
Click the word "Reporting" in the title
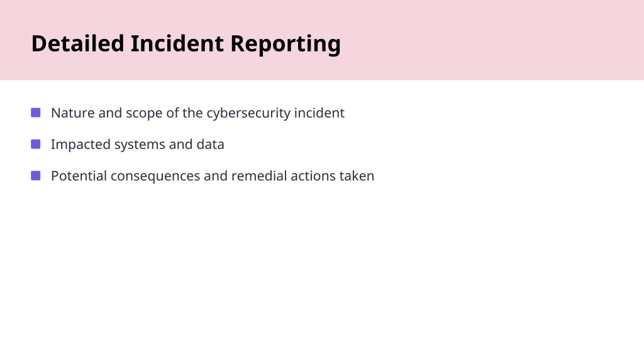point(286,45)
